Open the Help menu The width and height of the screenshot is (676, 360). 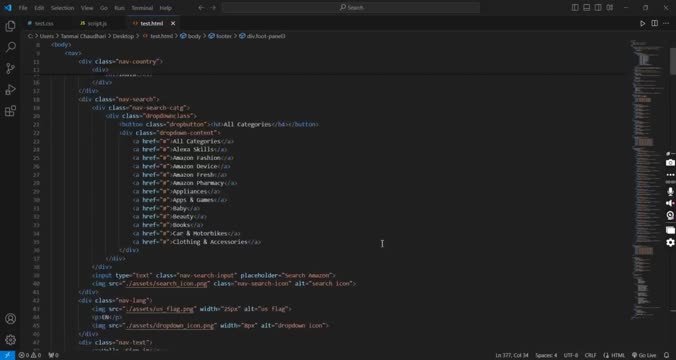[x=166, y=8]
